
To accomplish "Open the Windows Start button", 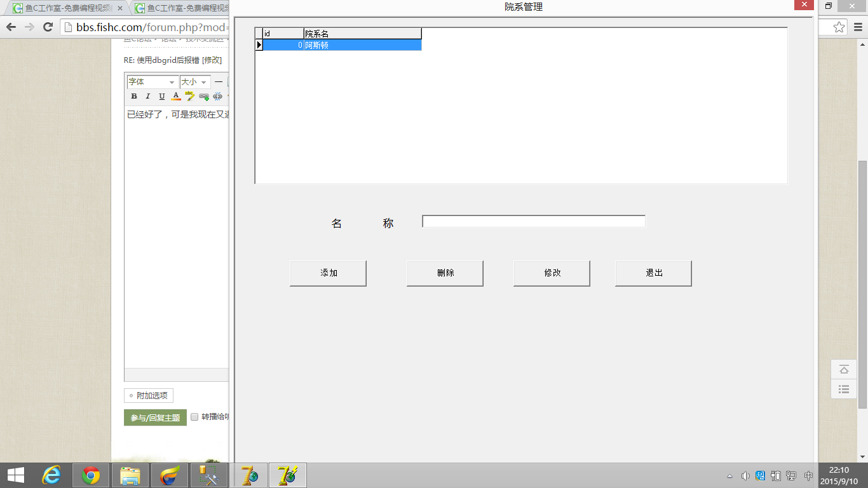I will click(x=15, y=475).
